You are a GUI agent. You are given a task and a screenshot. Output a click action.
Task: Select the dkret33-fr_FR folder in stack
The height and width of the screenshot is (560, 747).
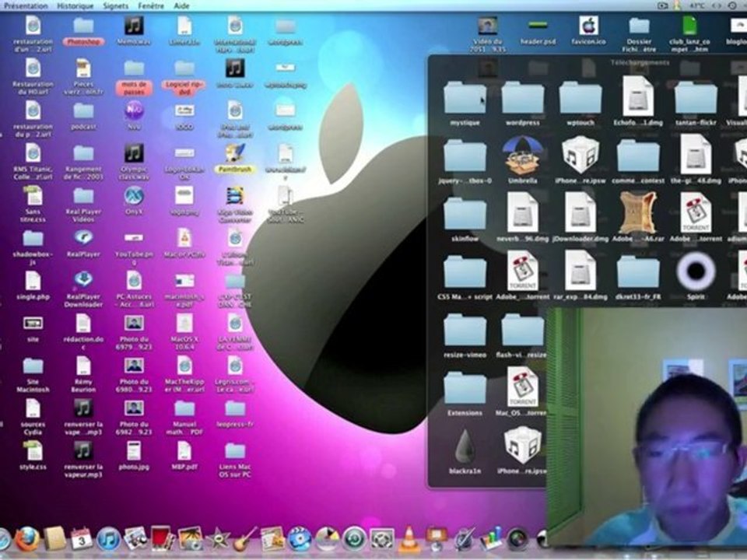(638, 271)
